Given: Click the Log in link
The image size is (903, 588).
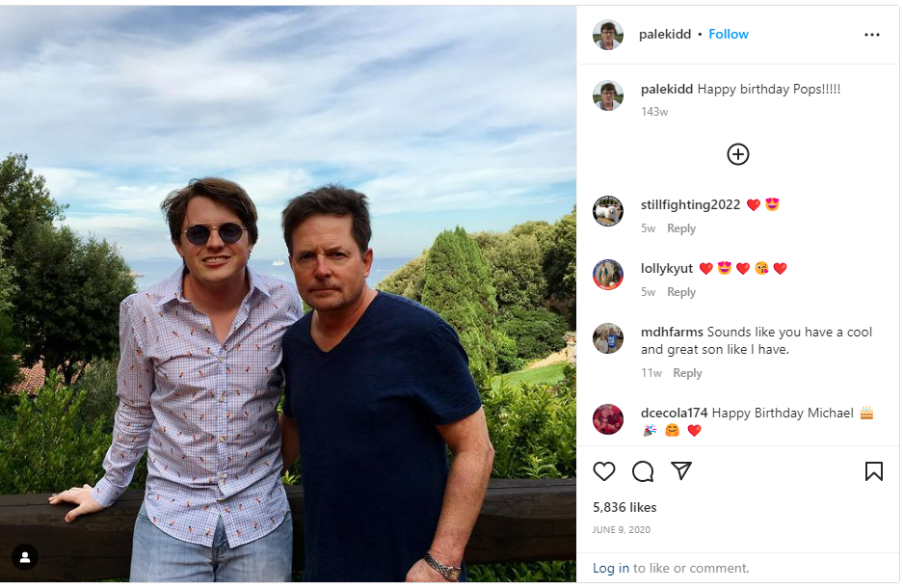Looking at the screenshot, I should pyautogui.click(x=611, y=568).
